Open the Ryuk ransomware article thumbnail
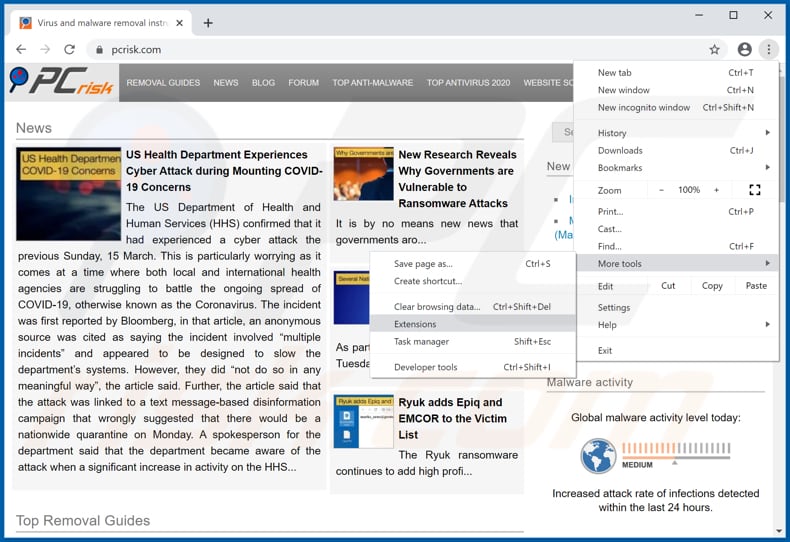The image size is (790, 542). click(x=363, y=421)
